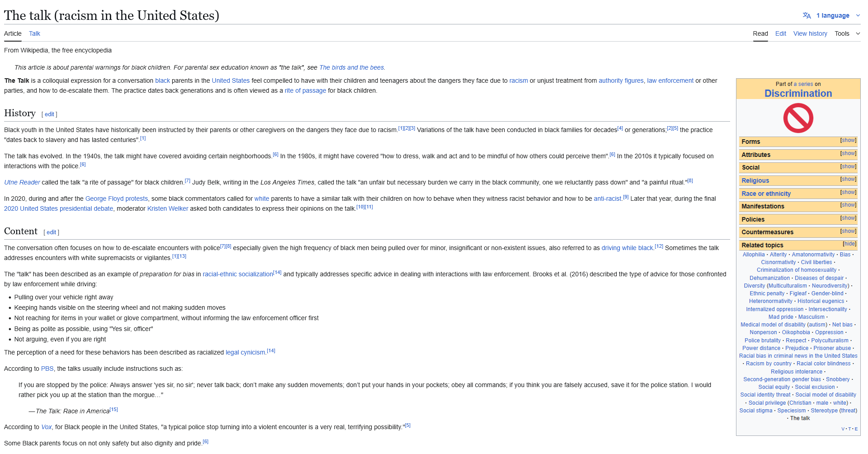868x454 pixels.
Task: Show the Attributes section in sidebar
Action: [848, 154]
